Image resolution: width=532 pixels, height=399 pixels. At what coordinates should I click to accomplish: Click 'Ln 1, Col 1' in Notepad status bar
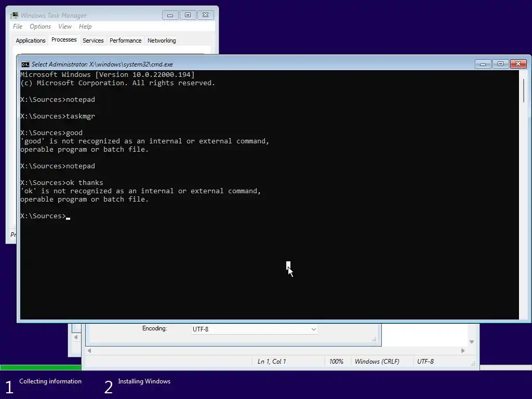pyautogui.click(x=271, y=362)
